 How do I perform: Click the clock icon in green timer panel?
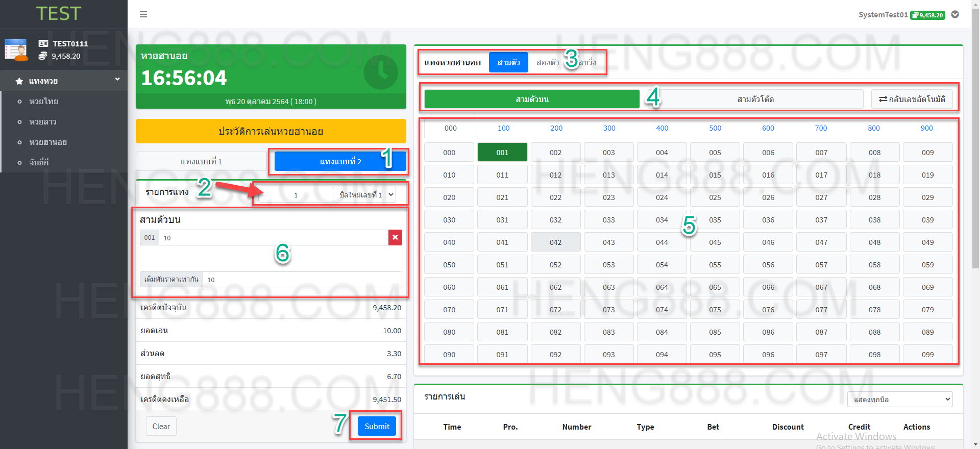coord(380,72)
